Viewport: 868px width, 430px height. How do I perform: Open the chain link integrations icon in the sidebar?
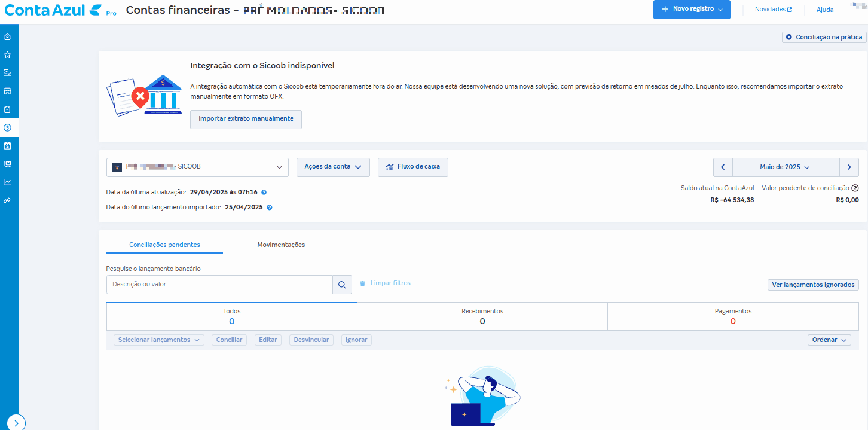(x=7, y=200)
